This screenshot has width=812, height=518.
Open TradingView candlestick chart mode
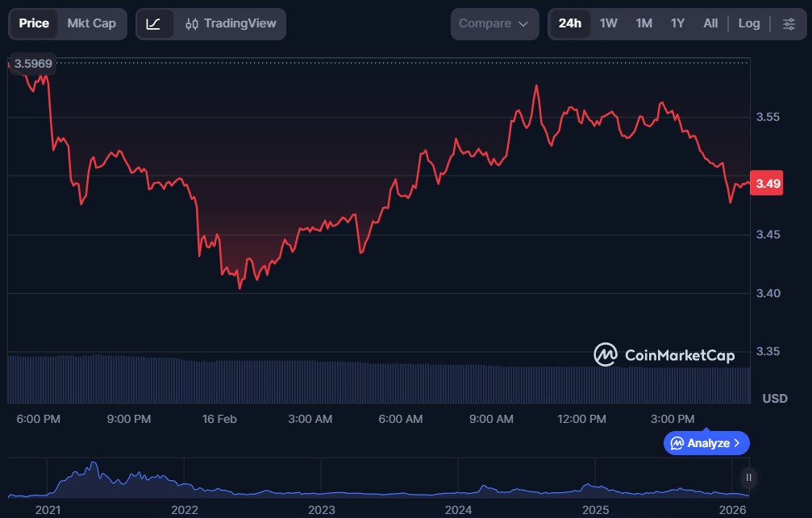click(230, 24)
